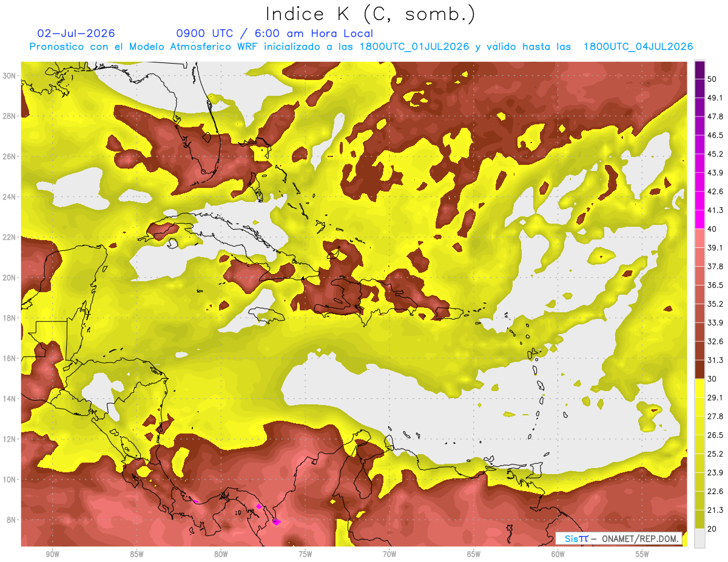Click the '10N' latitude label
Screen dimensions: 728x562
click(x=10, y=480)
